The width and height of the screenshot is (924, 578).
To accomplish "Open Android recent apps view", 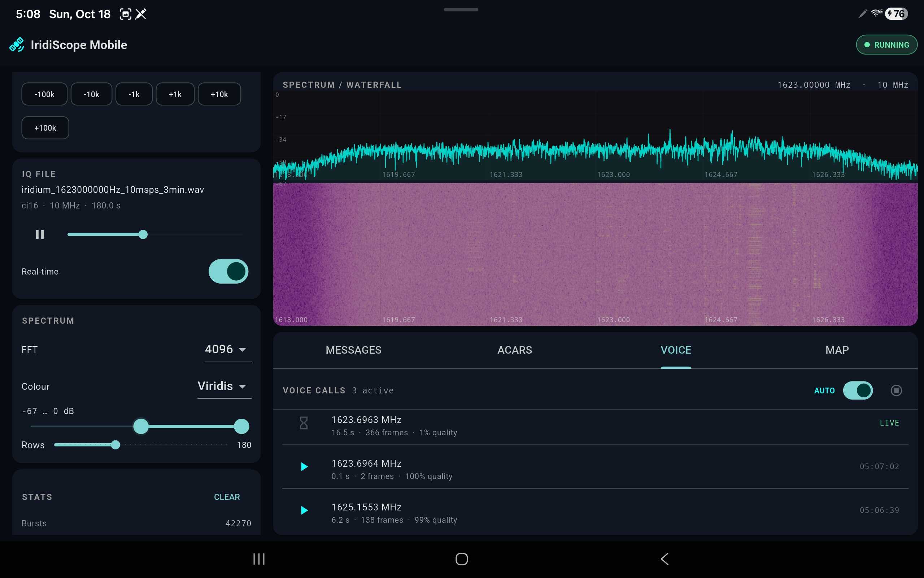I will coord(259,559).
